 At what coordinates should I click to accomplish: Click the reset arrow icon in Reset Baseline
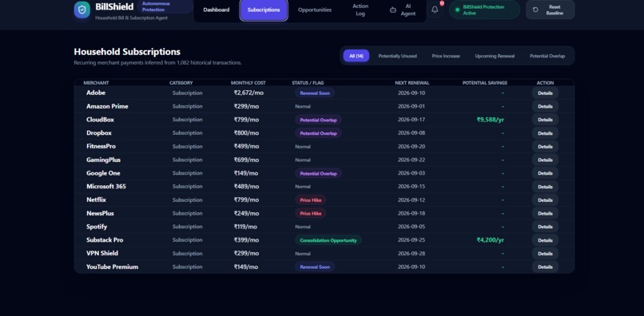pos(535,10)
